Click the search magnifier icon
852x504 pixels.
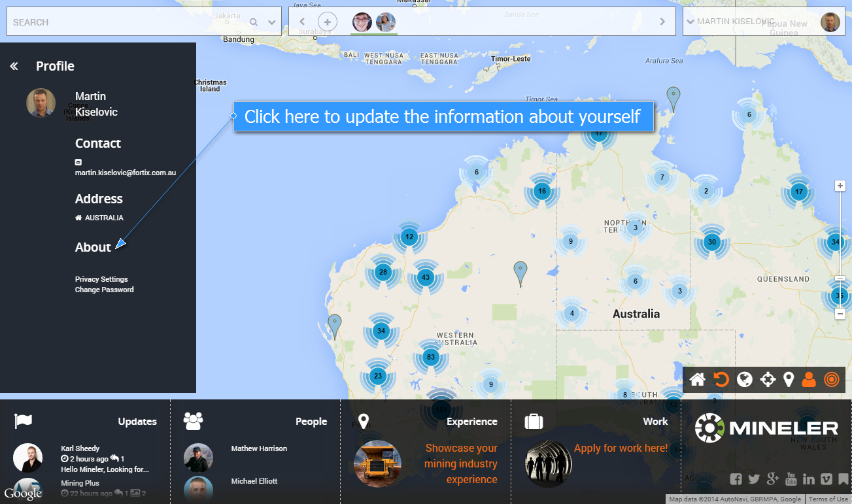point(254,22)
